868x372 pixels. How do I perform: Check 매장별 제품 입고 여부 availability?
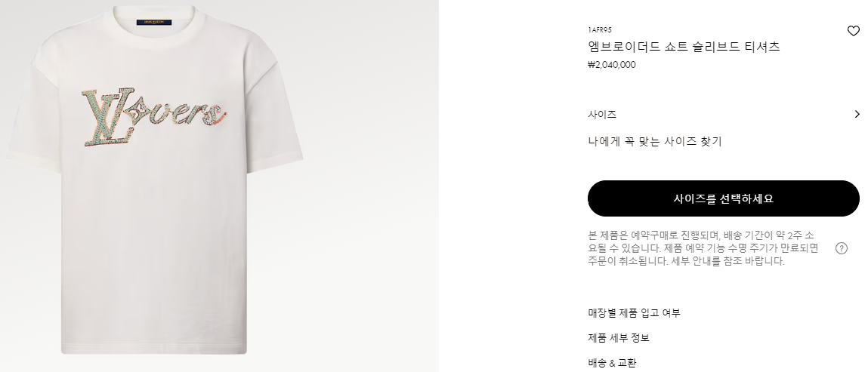[634, 313]
